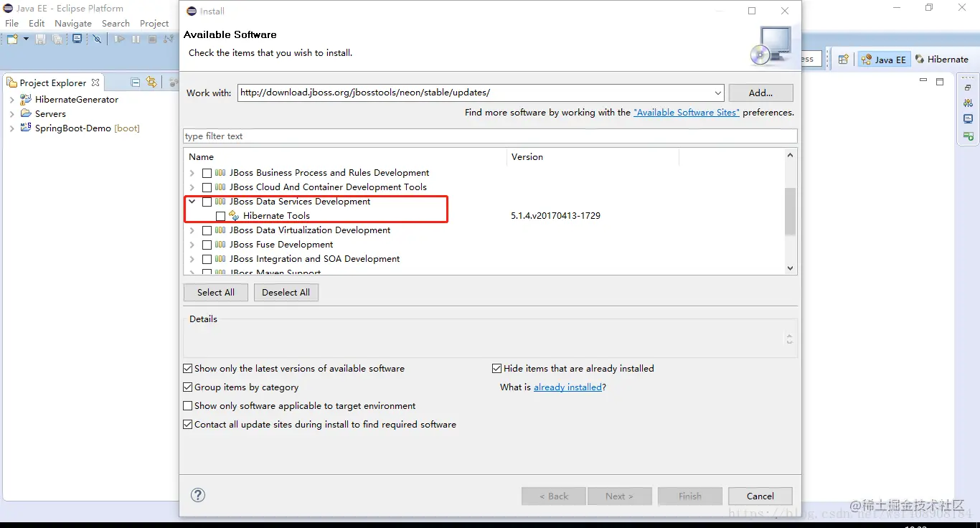Click the Resume debug toolbar icon
Image resolution: width=980 pixels, height=528 pixels.
[119, 39]
